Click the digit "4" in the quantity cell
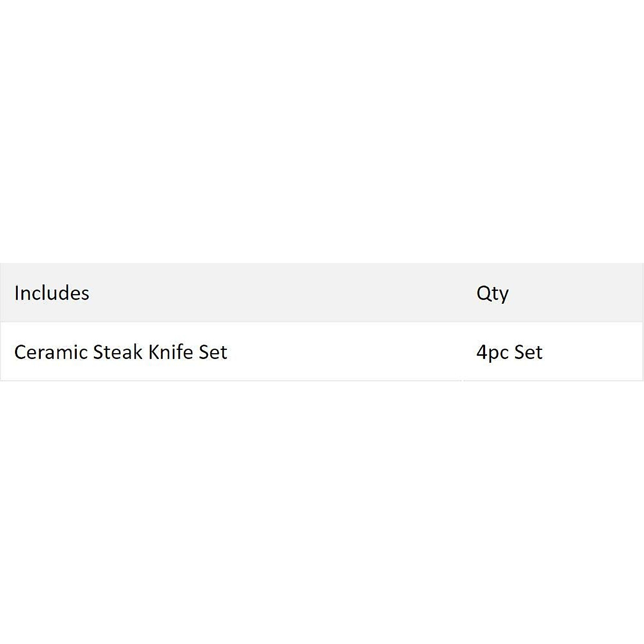 (x=481, y=352)
